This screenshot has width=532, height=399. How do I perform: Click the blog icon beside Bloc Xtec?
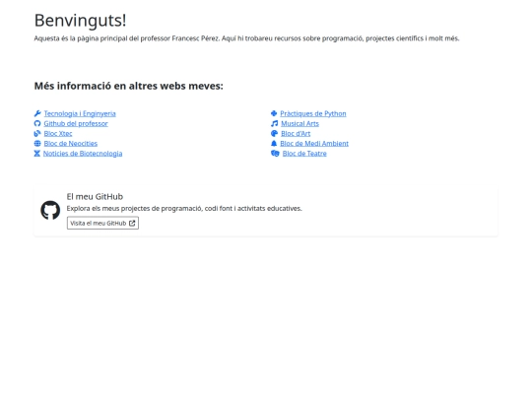(37, 133)
